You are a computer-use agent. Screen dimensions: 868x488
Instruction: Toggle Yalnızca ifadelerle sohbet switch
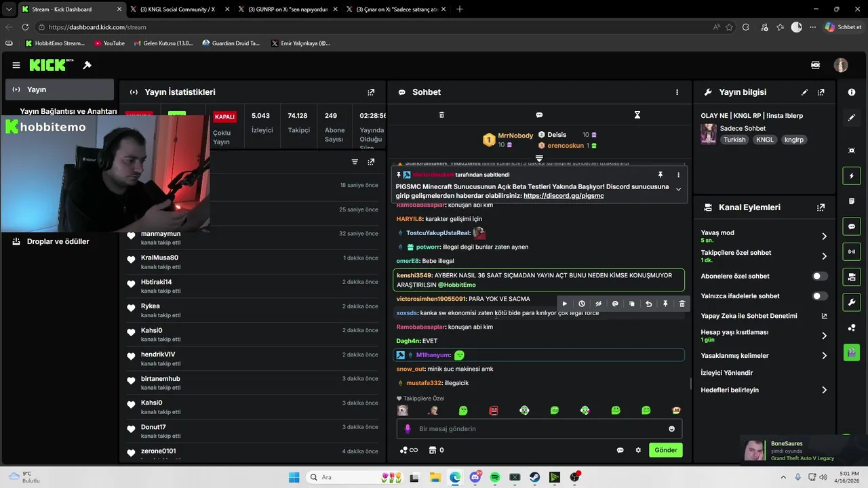pyautogui.click(x=820, y=296)
